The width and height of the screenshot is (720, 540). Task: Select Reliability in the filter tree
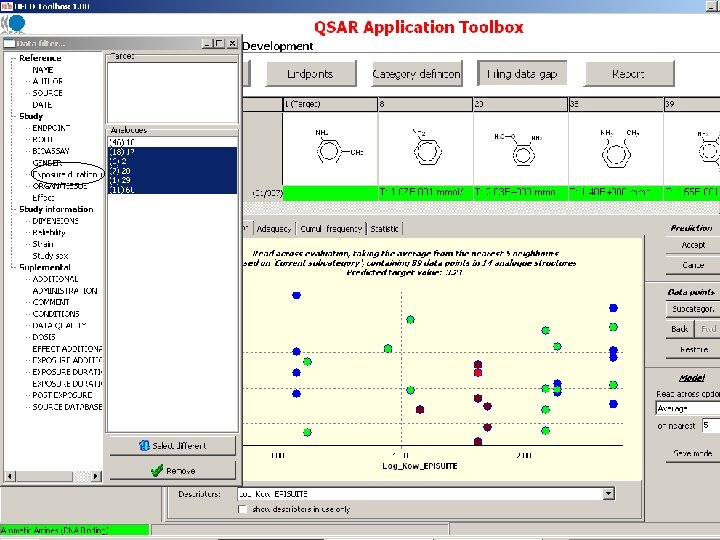49,233
